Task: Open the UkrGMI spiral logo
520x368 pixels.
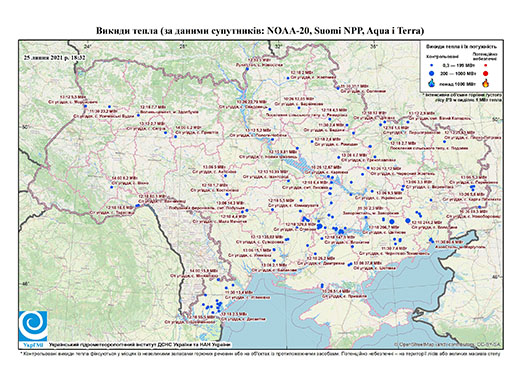Action: [33, 326]
